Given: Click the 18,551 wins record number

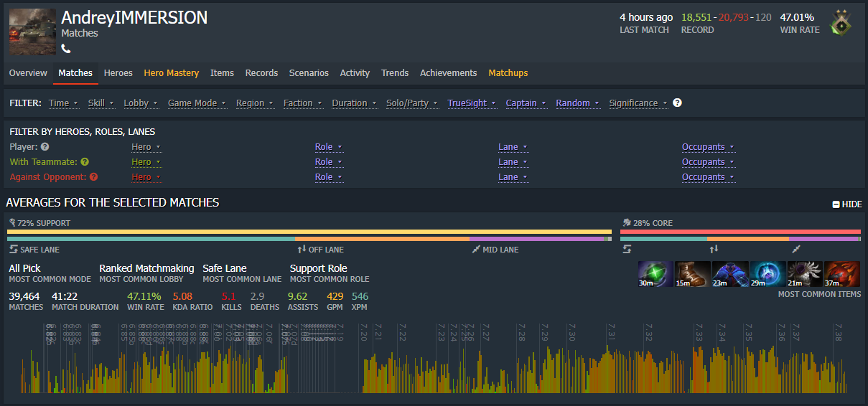Looking at the screenshot, I should [697, 17].
